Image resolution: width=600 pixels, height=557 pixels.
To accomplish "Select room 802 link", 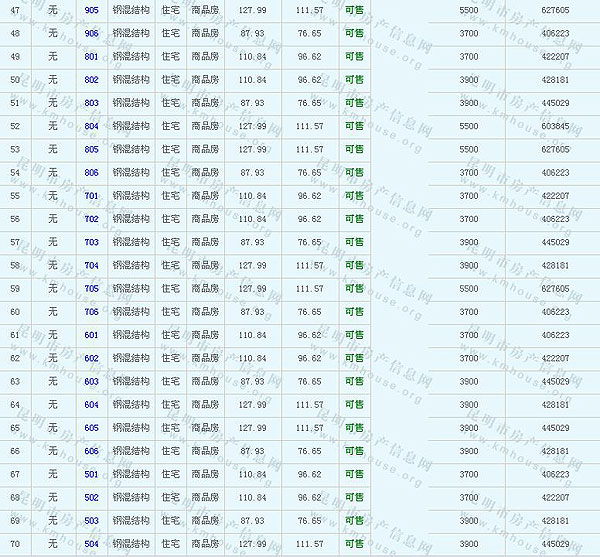I will tap(92, 80).
